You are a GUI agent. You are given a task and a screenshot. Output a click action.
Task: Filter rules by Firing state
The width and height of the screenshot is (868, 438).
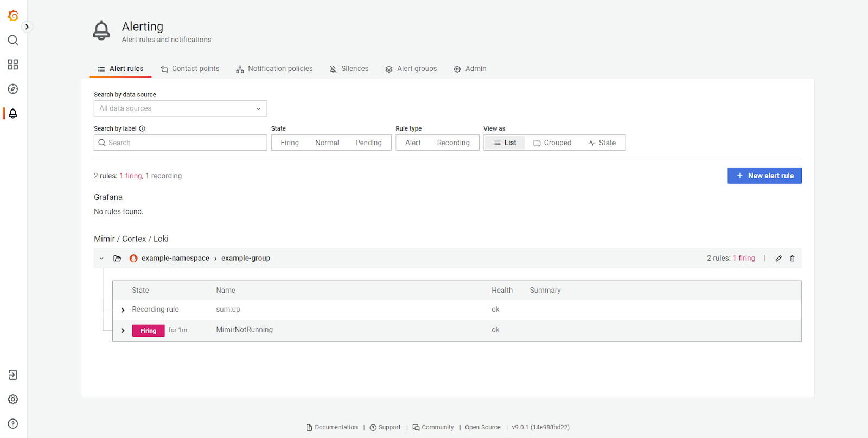tap(290, 143)
